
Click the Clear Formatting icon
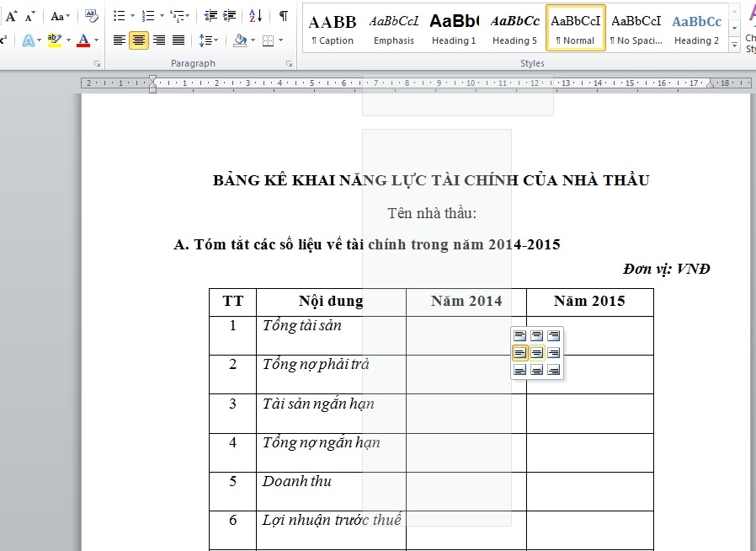point(92,15)
